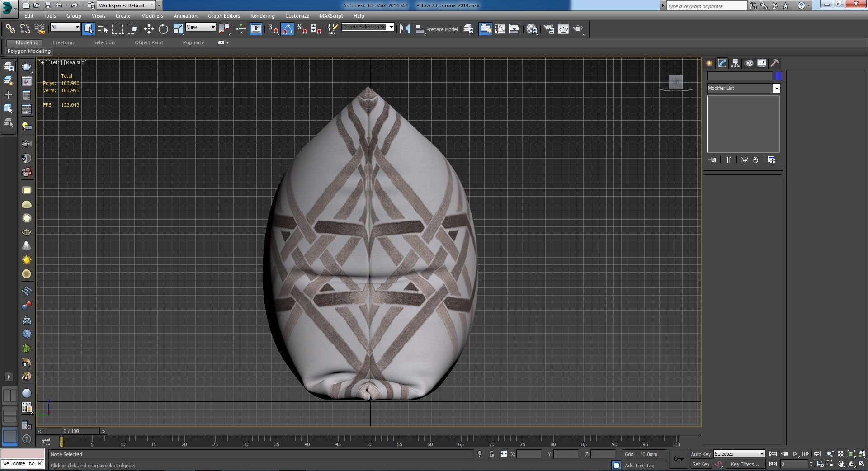Activate Select and Rotate tool
The image size is (868, 471).
click(163, 29)
